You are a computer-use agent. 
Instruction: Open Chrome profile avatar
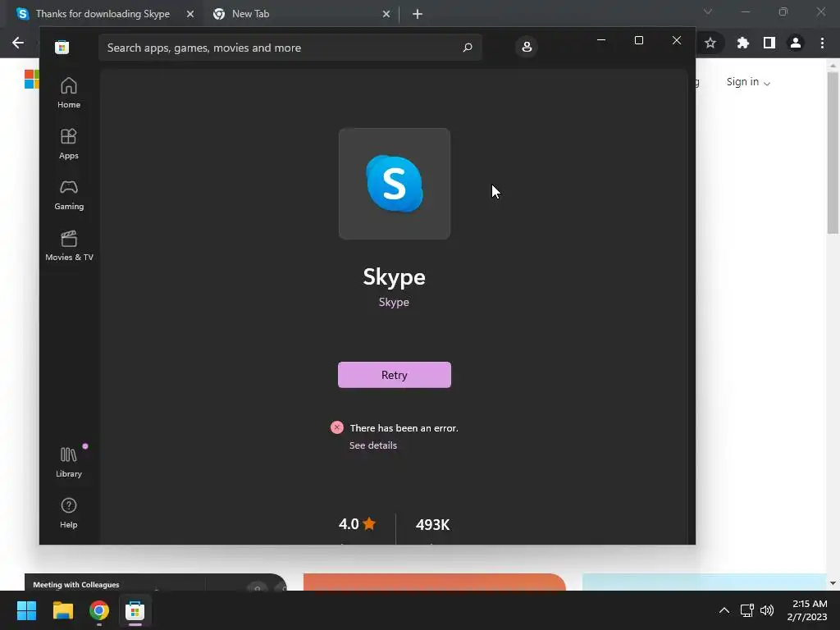796,43
